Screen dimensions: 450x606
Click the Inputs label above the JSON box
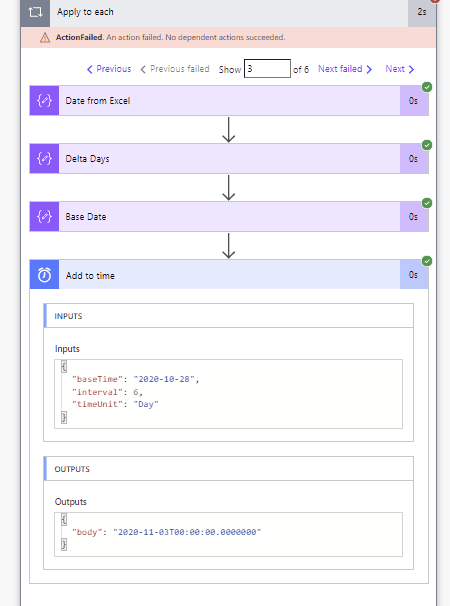coord(67,349)
